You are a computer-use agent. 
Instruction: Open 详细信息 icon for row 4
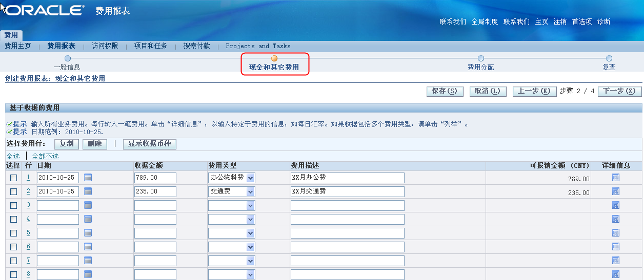tap(616, 219)
